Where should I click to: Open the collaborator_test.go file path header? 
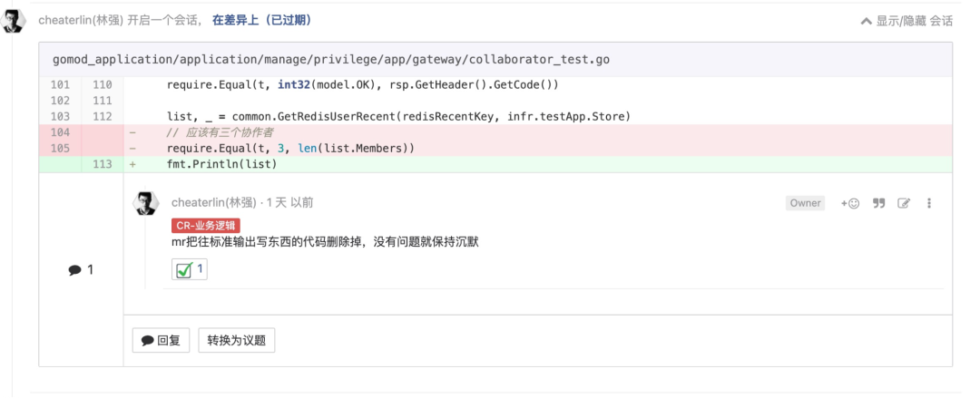tap(331, 60)
